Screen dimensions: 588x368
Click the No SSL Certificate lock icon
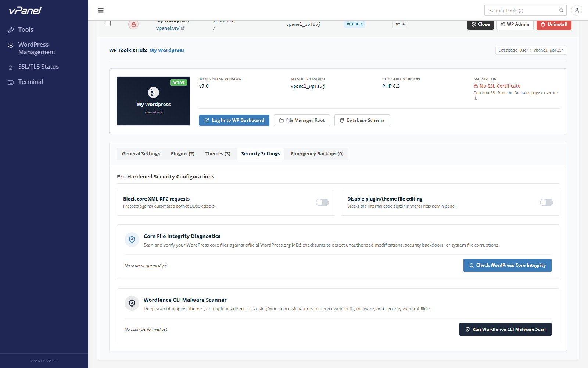[476, 86]
